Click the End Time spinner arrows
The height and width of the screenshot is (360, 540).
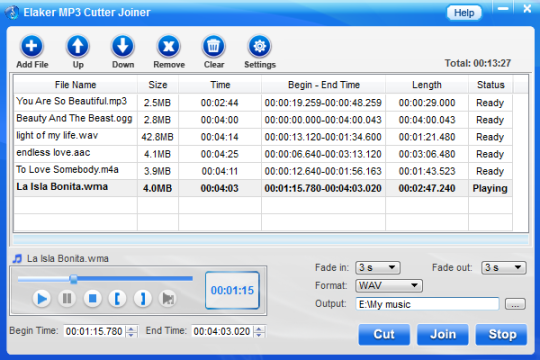click(259, 331)
